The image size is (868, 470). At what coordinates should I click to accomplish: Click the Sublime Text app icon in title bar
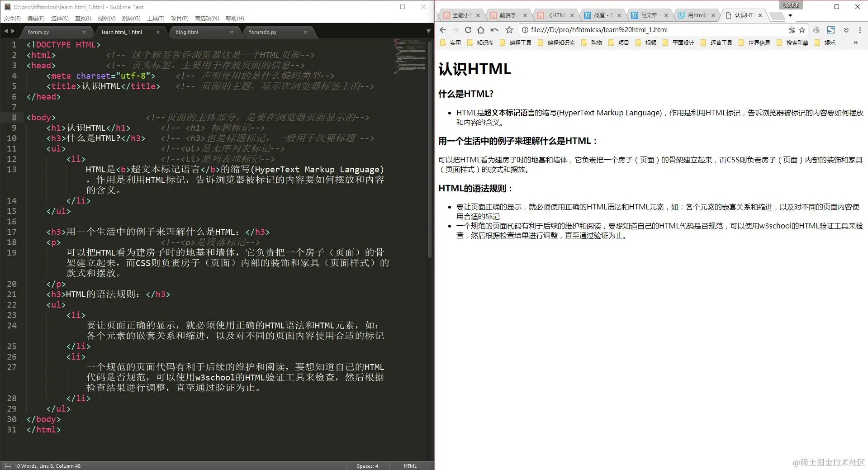[7, 7]
